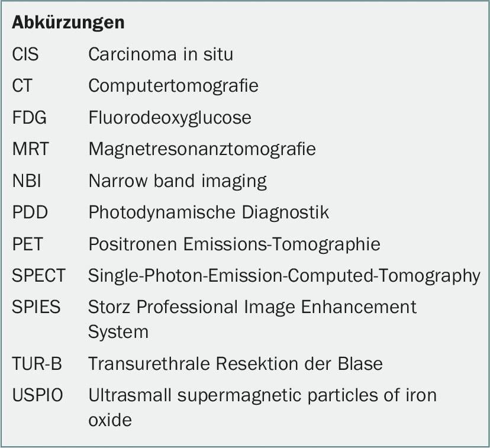Select the NBI abbreviation
The width and height of the screenshot is (490, 448).
point(27,181)
